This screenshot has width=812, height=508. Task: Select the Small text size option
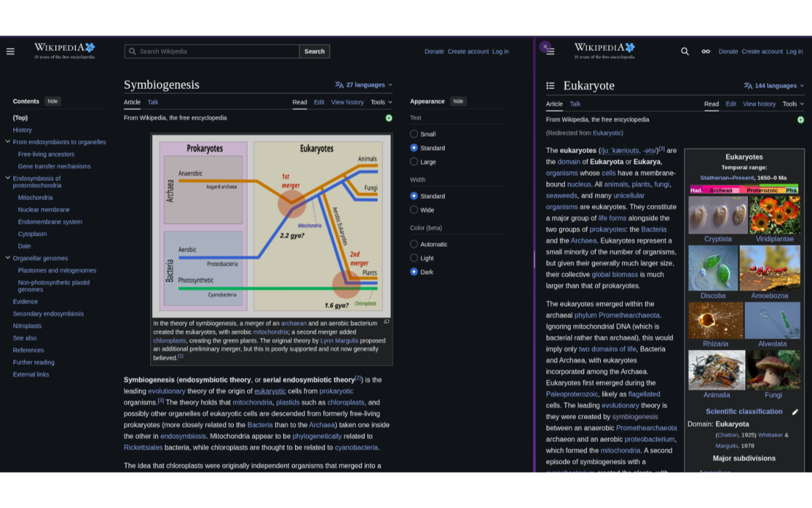(414, 134)
